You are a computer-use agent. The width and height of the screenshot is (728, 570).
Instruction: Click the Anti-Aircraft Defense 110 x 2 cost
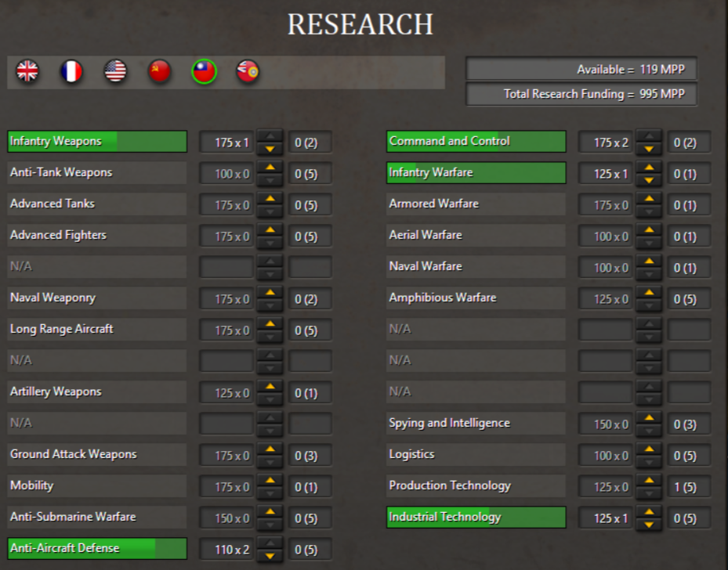tap(226, 549)
